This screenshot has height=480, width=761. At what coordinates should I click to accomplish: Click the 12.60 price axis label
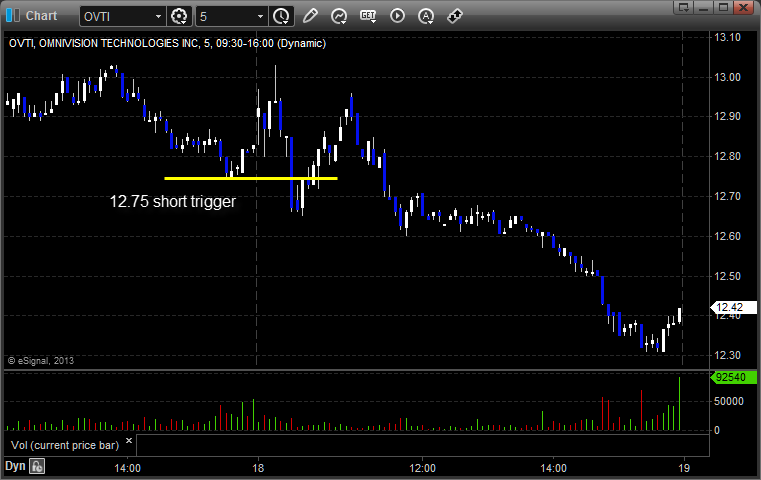tap(728, 236)
